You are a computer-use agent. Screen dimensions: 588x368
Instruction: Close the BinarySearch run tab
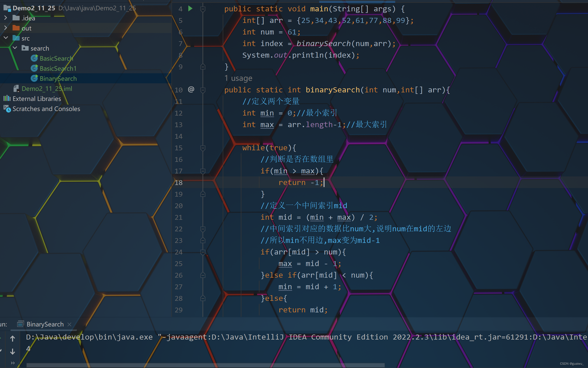coord(70,324)
